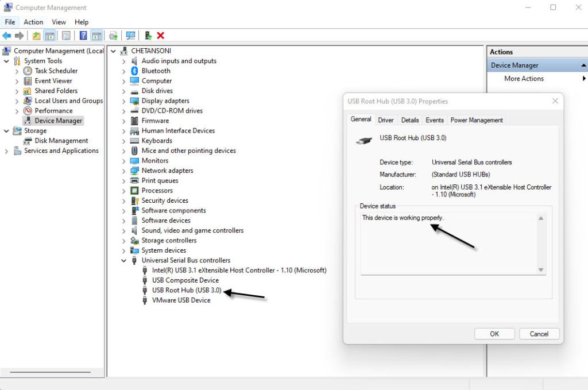The height and width of the screenshot is (390, 588).
Task: Toggle the Show/Hide Console Tree icon
Action: tap(49, 35)
